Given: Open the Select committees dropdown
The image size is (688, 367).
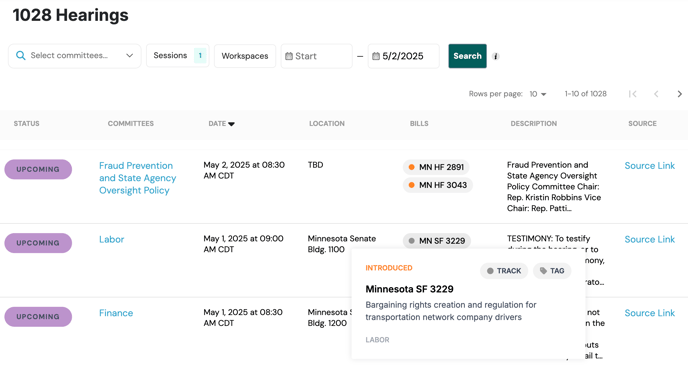Looking at the screenshot, I should [x=75, y=56].
